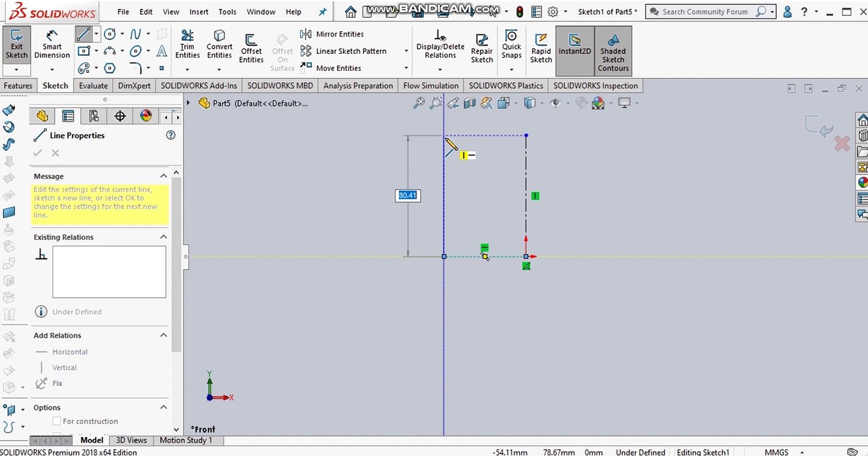Collapse the Message section
The width and height of the screenshot is (868, 456).
(163, 176)
